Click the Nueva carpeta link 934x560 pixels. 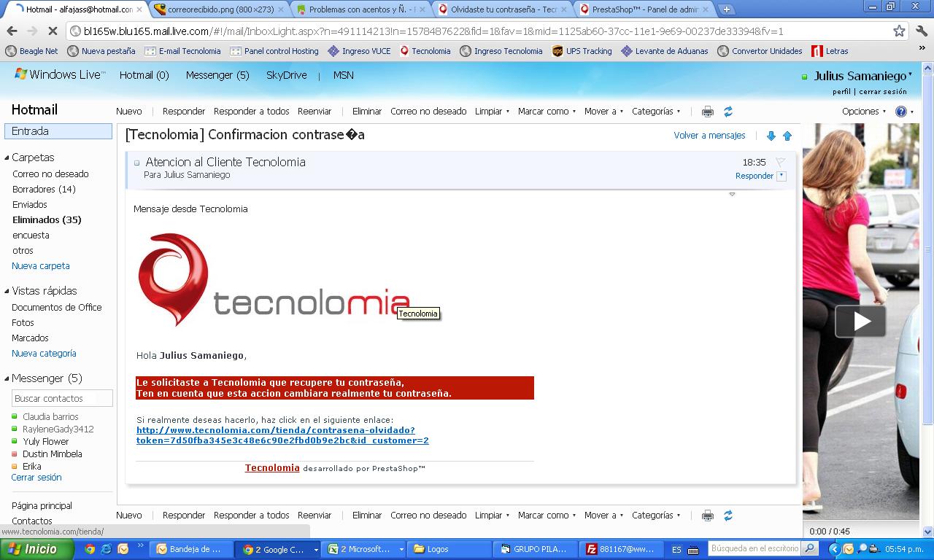pyautogui.click(x=41, y=266)
